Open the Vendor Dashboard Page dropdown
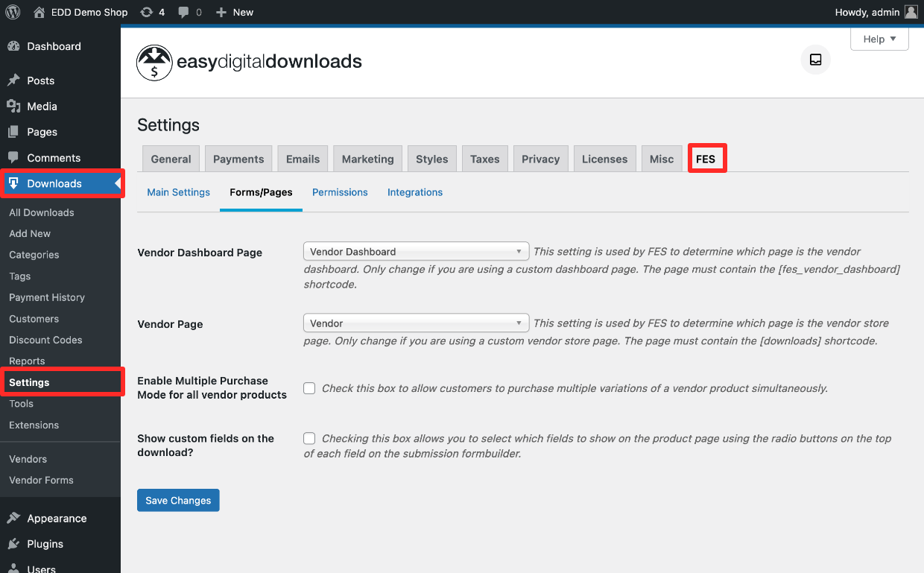This screenshot has width=924, height=573. click(416, 252)
